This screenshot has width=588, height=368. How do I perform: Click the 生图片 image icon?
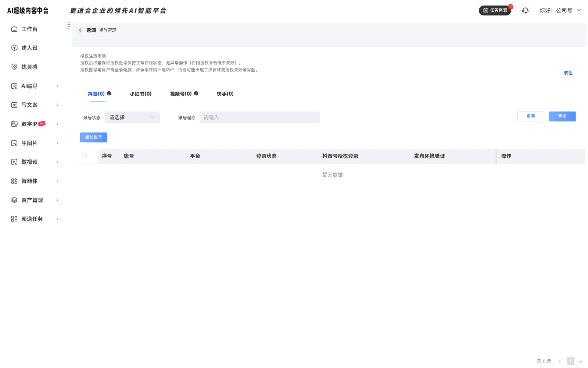(14, 143)
